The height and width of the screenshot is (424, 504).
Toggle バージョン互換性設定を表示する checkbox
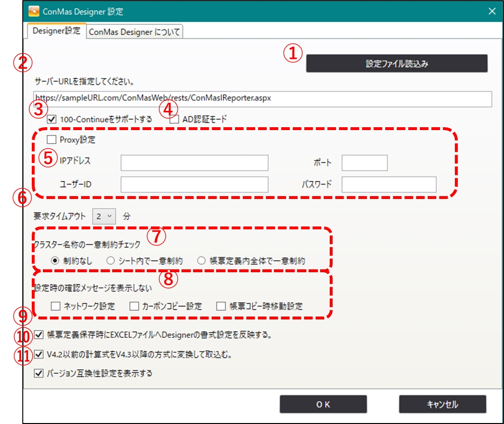point(39,373)
